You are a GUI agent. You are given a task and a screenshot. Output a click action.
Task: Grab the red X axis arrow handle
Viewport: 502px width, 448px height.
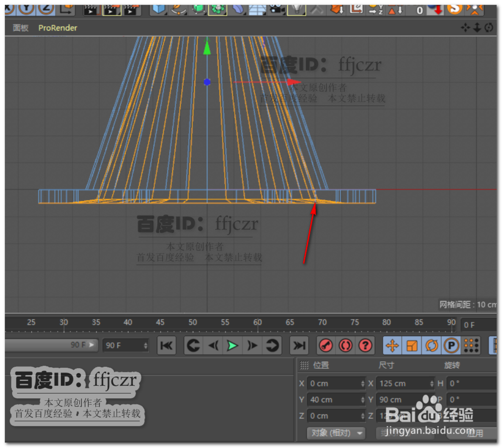click(x=294, y=82)
